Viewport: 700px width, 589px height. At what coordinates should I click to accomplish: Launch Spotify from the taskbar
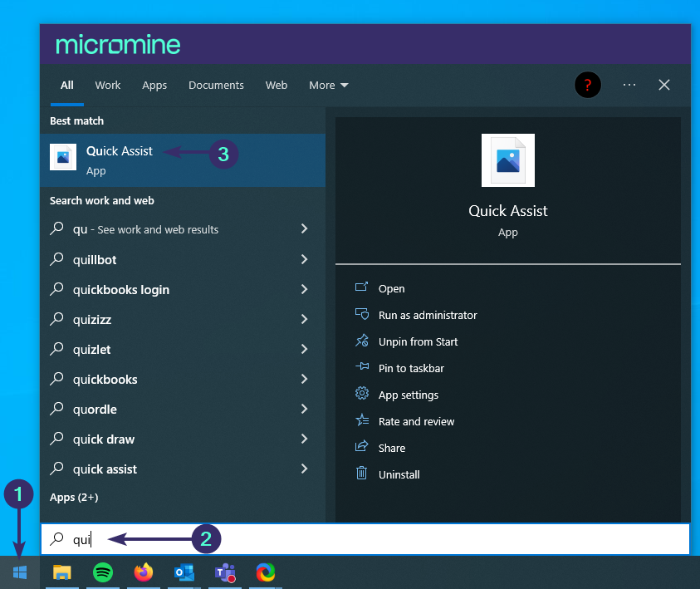tap(102, 573)
